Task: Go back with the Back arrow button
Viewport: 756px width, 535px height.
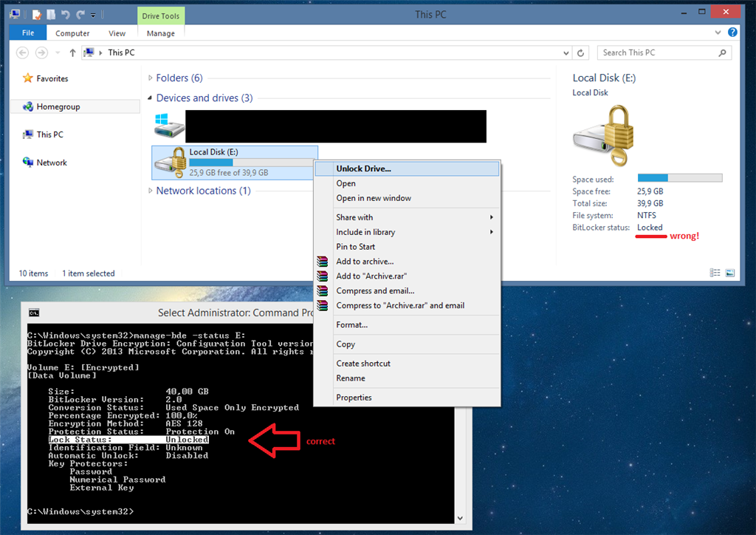Action: click(x=22, y=52)
